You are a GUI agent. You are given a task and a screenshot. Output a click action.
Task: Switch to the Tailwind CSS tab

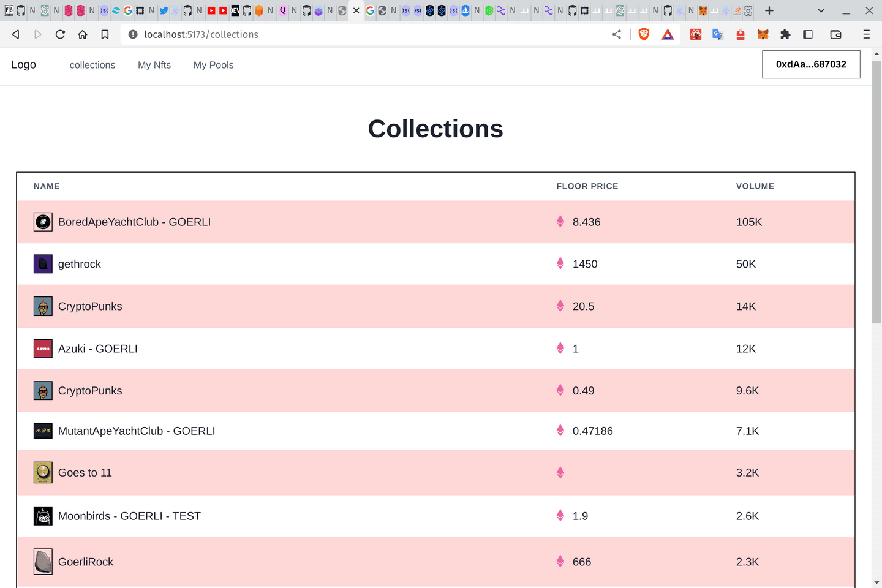(116, 10)
